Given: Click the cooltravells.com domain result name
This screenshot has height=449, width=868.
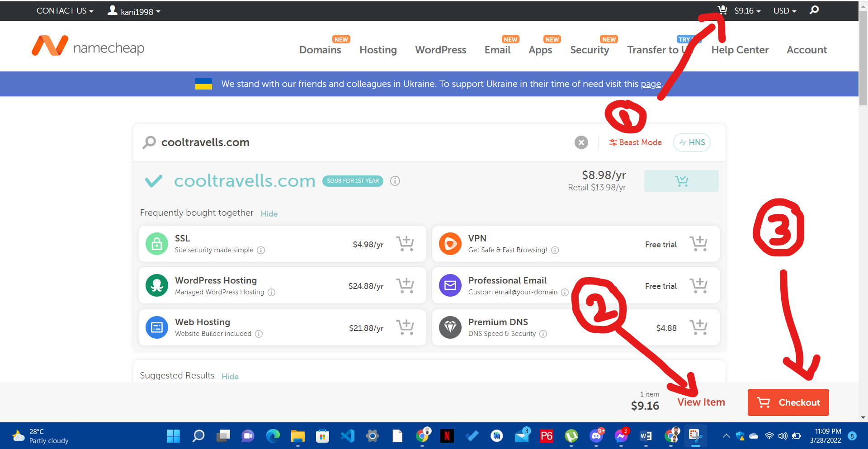Looking at the screenshot, I should coord(245,181).
